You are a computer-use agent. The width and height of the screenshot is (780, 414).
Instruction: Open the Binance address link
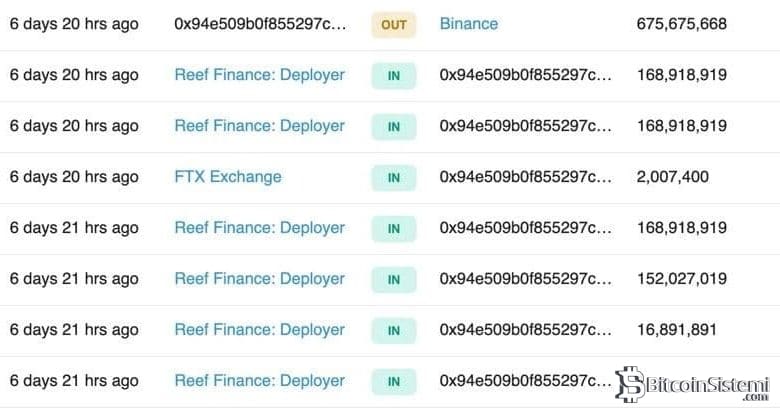tap(468, 23)
